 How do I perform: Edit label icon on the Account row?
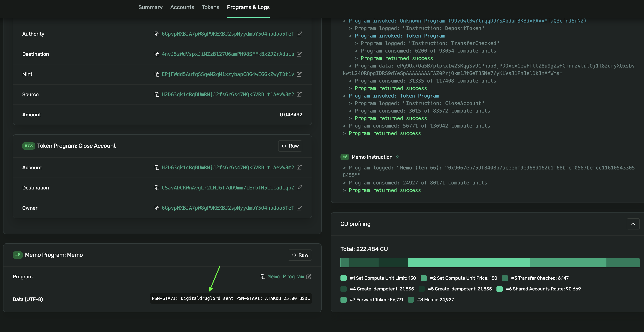pyautogui.click(x=299, y=168)
